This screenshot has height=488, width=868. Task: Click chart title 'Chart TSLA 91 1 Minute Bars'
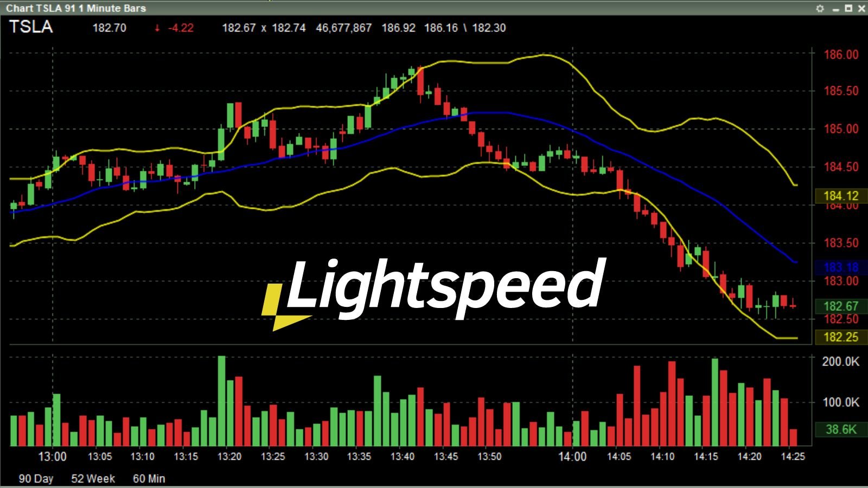[76, 8]
